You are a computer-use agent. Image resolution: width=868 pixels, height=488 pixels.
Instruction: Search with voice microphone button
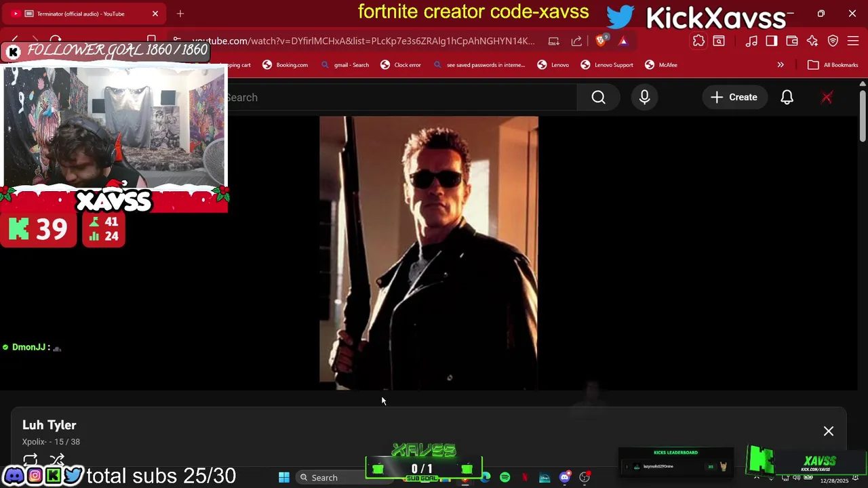coord(644,98)
